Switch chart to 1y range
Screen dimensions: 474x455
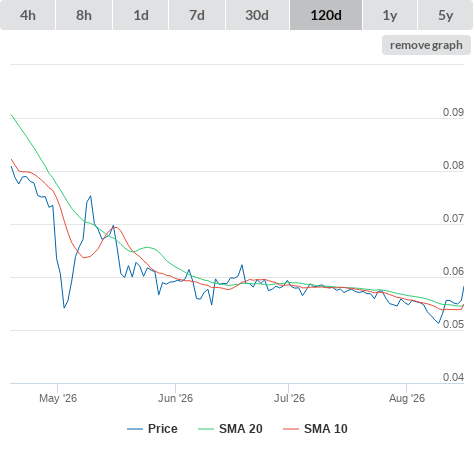click(x=390, y=15)
